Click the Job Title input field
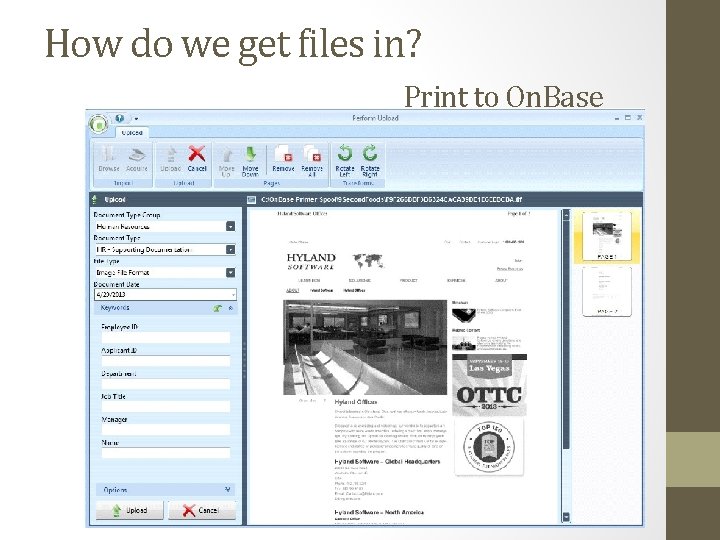 click(x=165, y=406)
